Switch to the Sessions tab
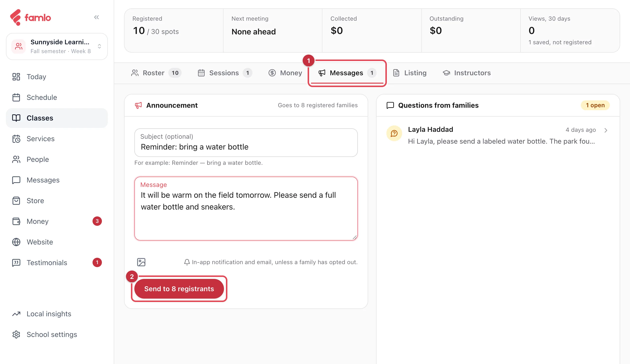Viewport: 630px width, 364px height. [x=225, y=73]
